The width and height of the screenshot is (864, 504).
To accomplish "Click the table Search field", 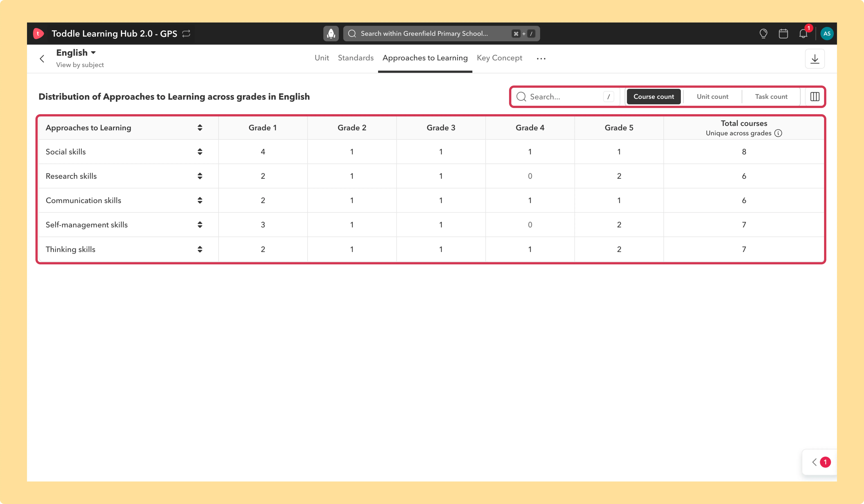I will [565, 97].
